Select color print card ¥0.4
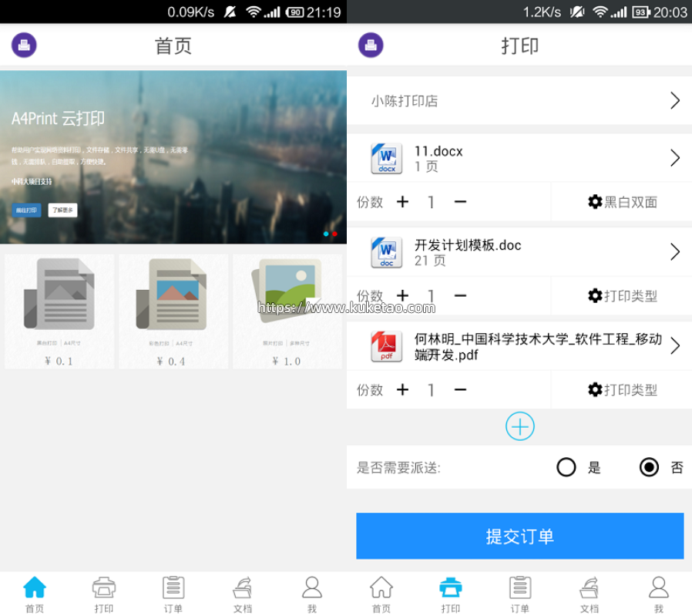 coord(173,311)
